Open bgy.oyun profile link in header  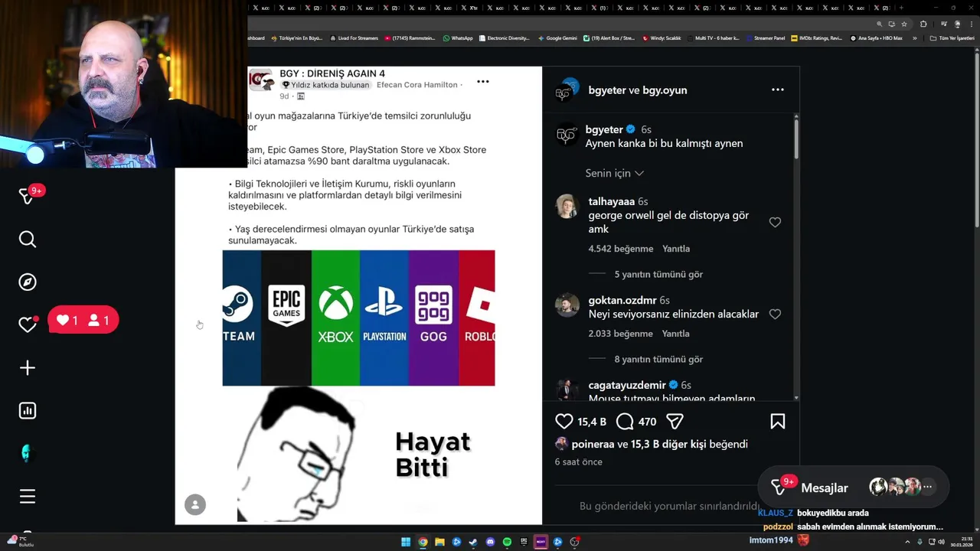pyautogui.click(x=665, y=90)
